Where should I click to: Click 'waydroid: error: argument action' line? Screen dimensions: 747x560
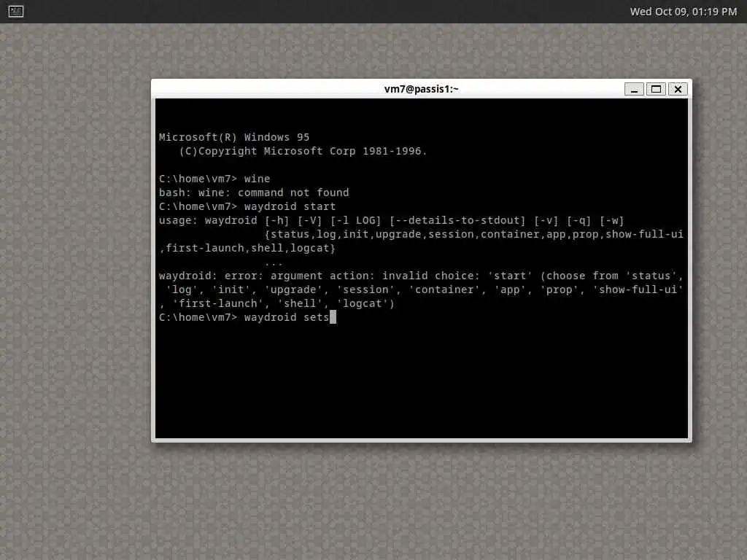(421, 276)
